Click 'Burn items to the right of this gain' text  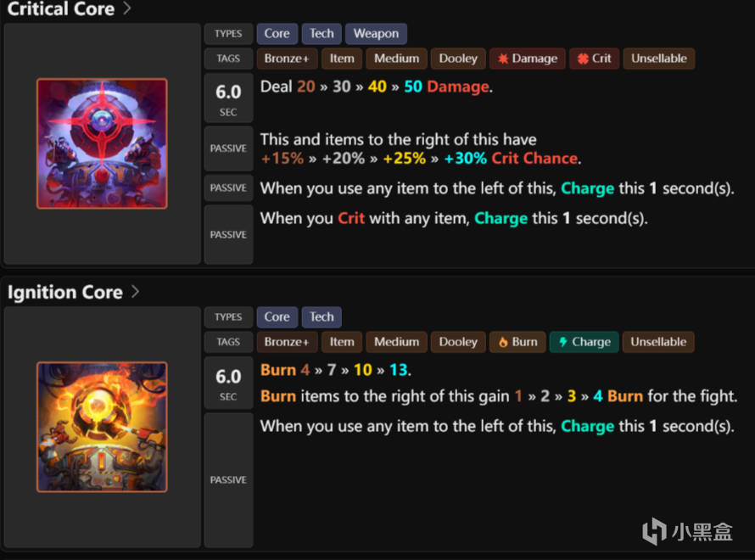[x=385, y=396]
